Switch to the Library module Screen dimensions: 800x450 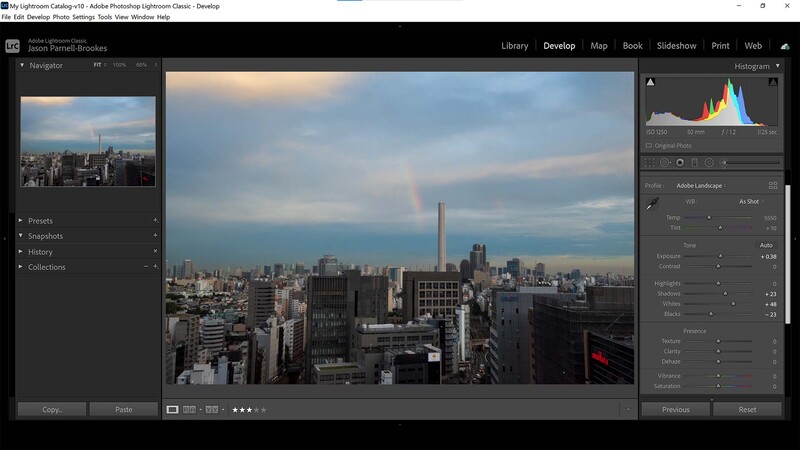click(x=514, y=46)
